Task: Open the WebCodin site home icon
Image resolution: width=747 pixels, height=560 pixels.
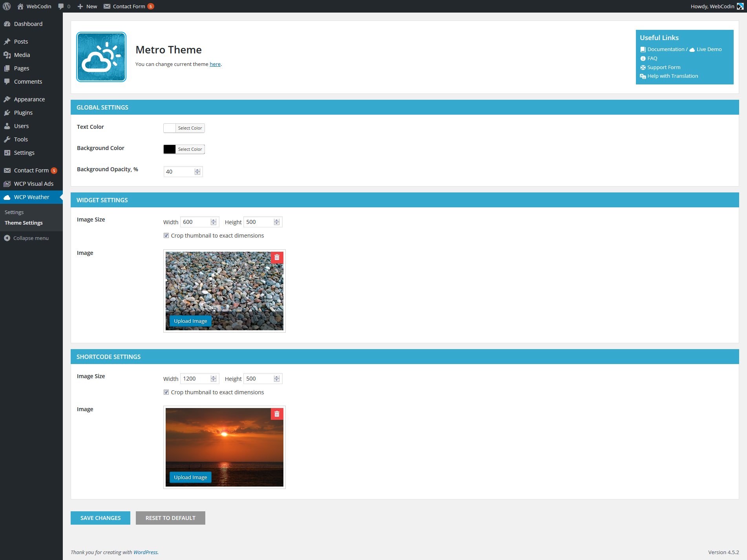Action: [20, 6]
